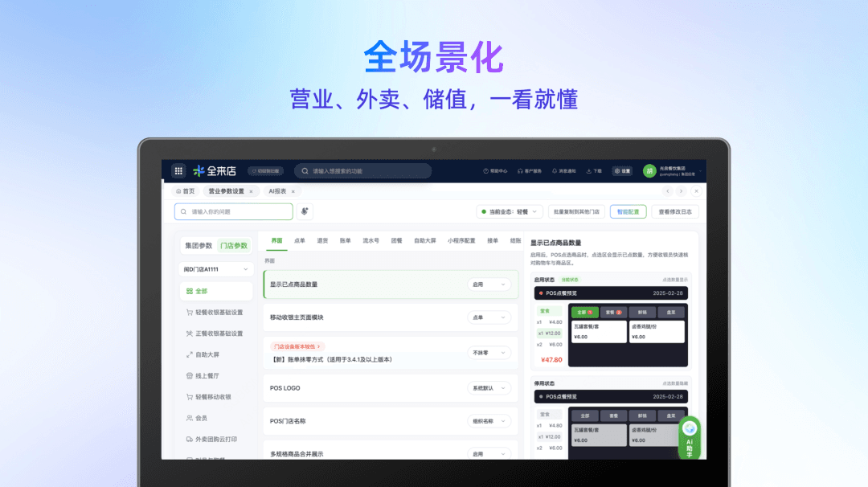Close the 营业参数设置 tab

251,191
